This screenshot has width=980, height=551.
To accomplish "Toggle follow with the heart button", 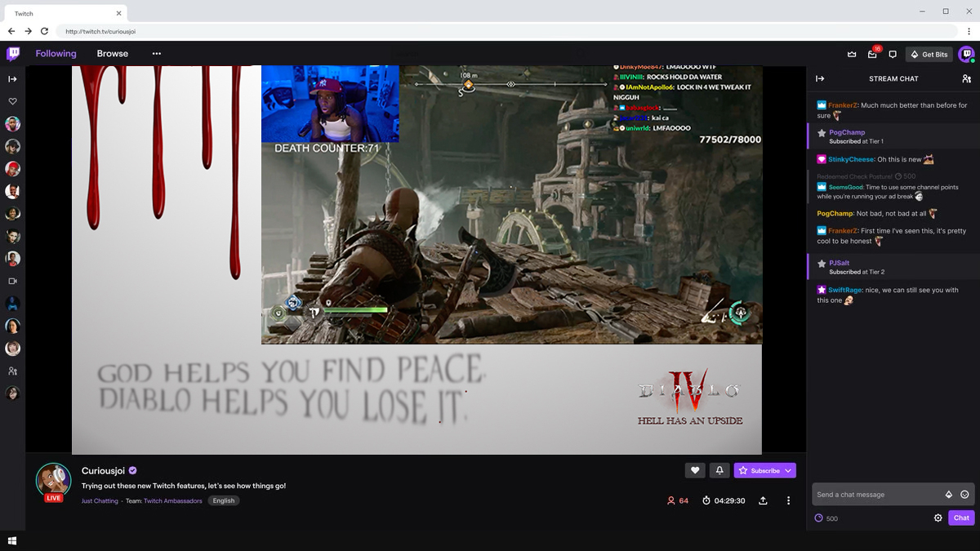I will [695, 470].
